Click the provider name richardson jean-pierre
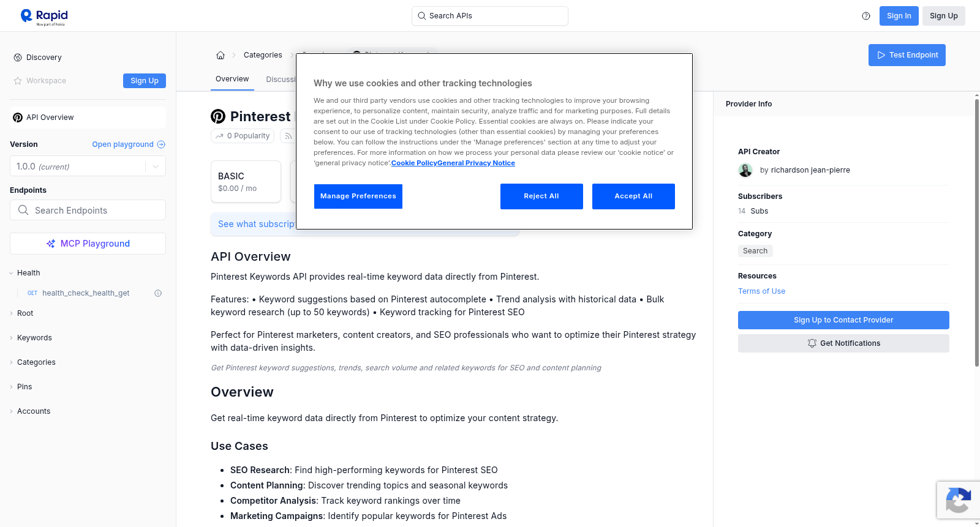This screenshot has width=980, height=527. click(x=810, y=170)
